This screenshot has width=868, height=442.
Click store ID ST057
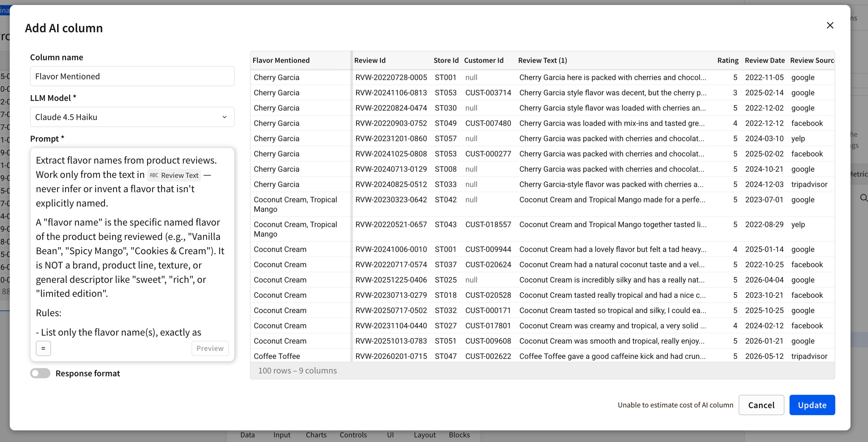point(446,139)
